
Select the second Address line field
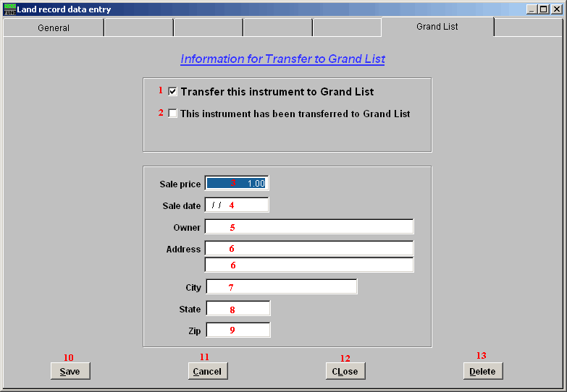(x=309, y=265)
